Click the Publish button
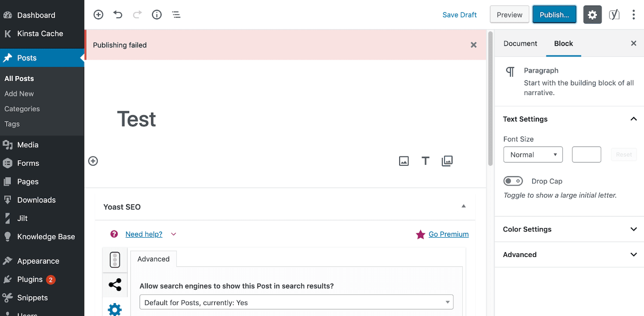644x316 pixels. pos(554,14)
